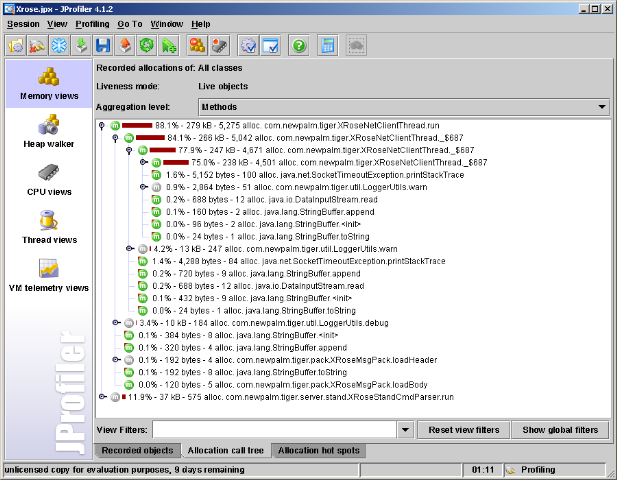Click the 'Live objects' liveness mode text
This screenshot has height=480, width=617.
[223, 86]
